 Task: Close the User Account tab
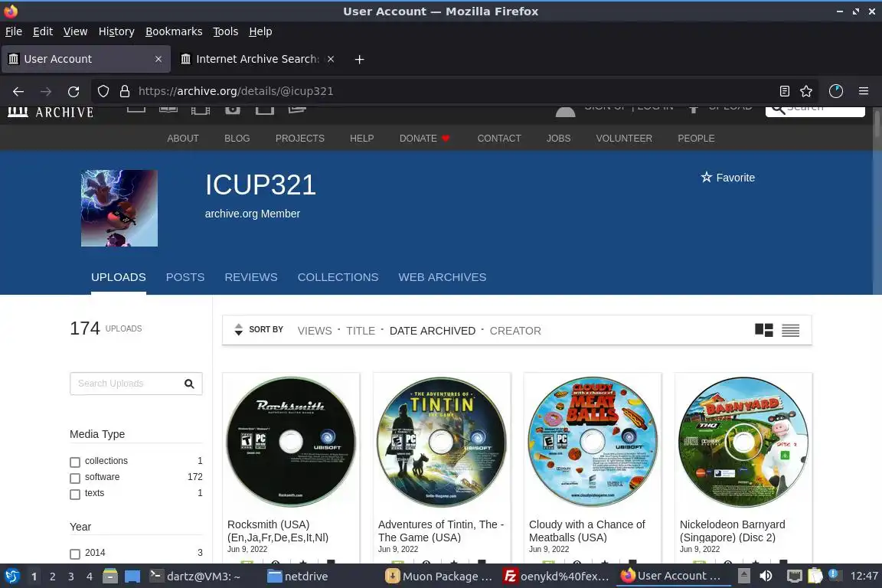tap(158, 59)
